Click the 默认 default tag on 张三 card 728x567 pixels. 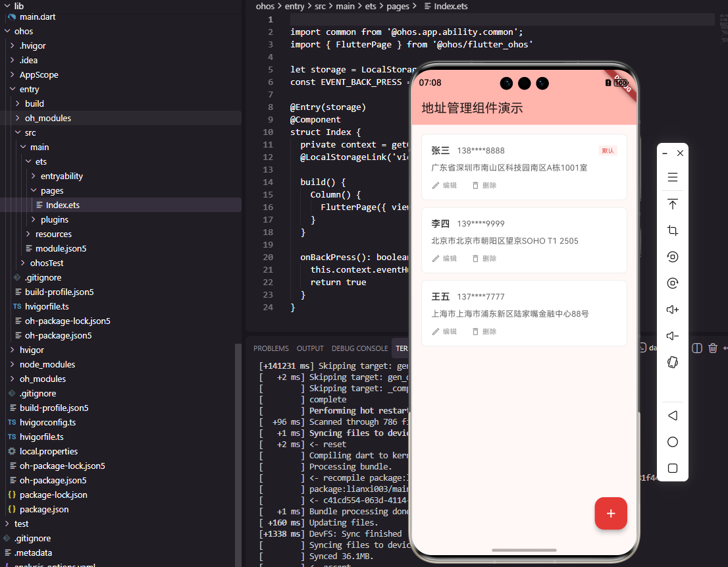(x=608, y=150)
